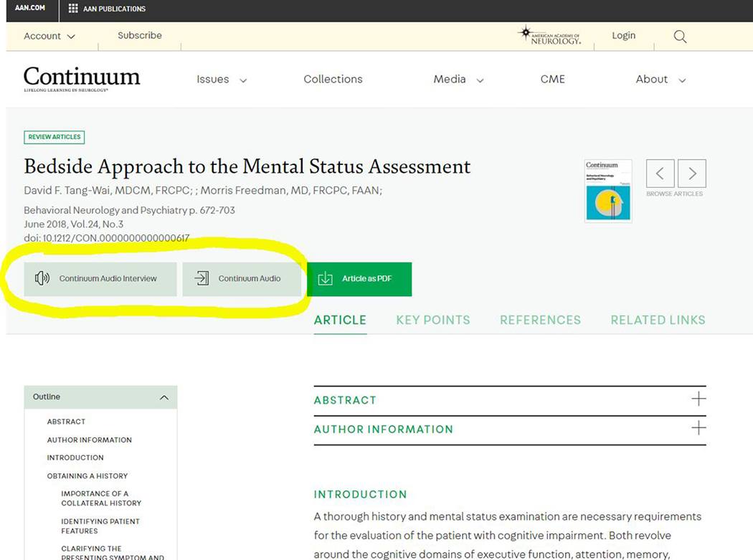This screenshot has height=560, width=753.
Task: Jump to Identifying Patient Features in Outline
Action: click(x=100, y=526)
